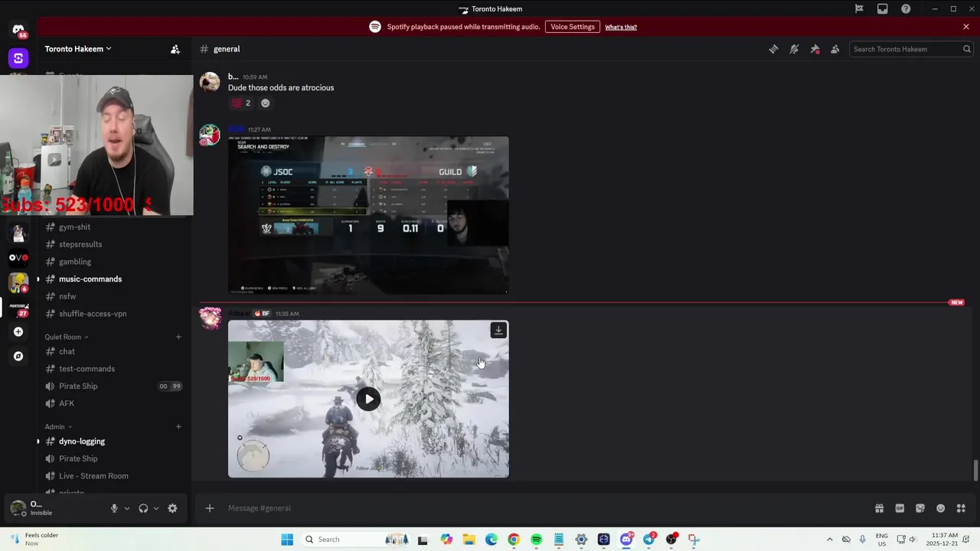Viewport: 980px width, 551px height.
Task: Open the sticker picker icon
Action: [920, 508]
